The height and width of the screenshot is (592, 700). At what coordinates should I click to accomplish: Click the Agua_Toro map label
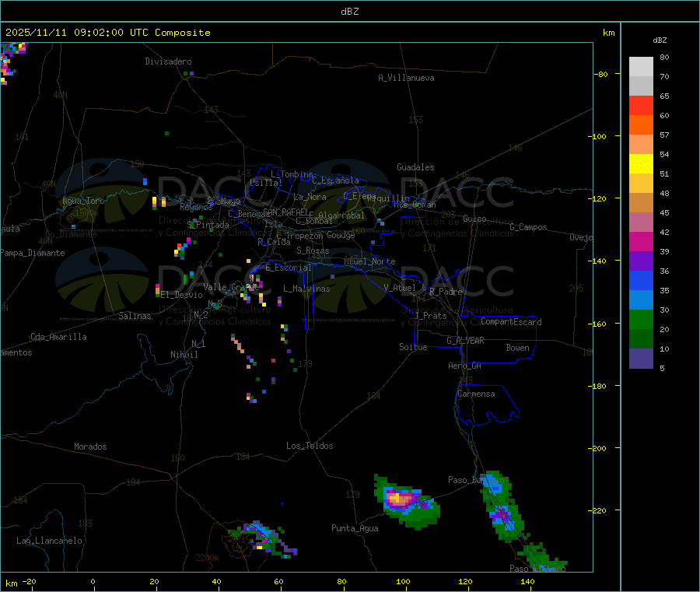(83, 201)
